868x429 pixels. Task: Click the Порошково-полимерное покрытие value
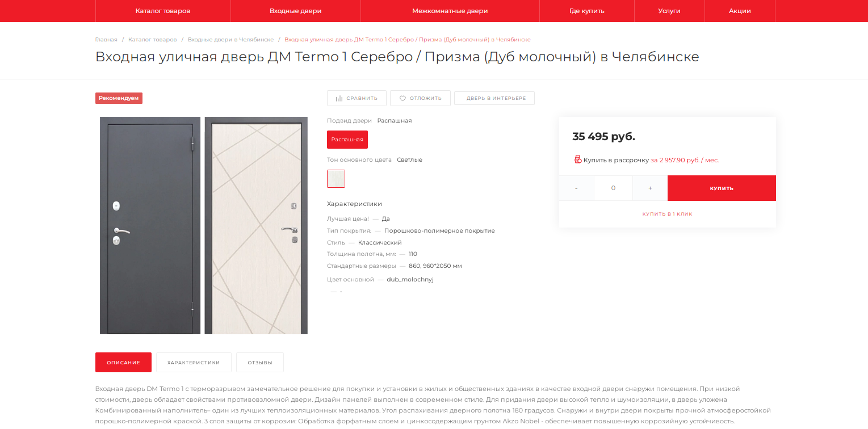click(x=439, y=230)
